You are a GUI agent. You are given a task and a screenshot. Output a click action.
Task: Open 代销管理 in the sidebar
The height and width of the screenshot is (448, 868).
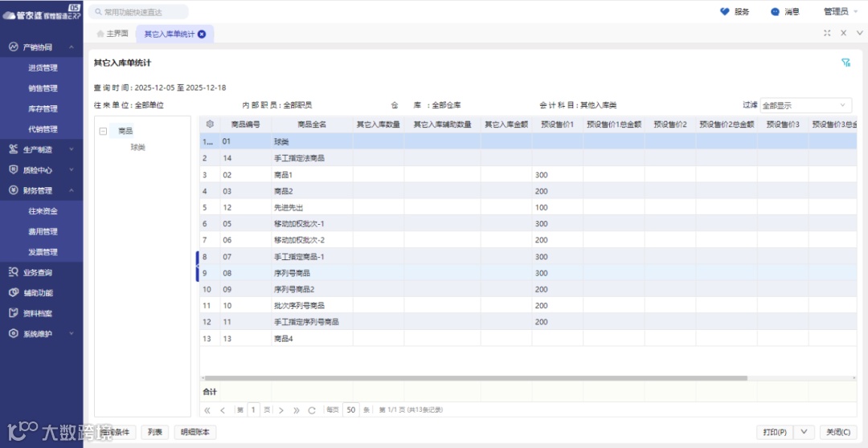pos(43,129)
